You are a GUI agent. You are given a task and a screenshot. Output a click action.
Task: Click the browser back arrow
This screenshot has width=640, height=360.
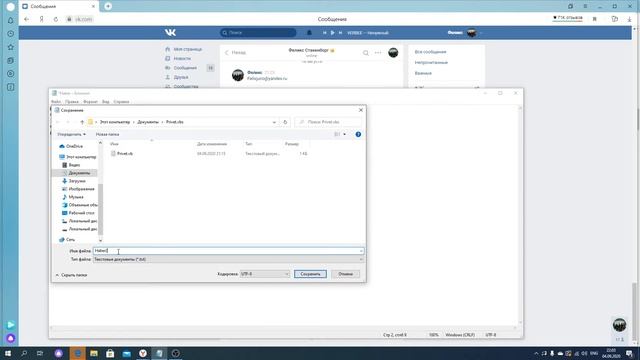pyautogui.click(x=27, y=19)
